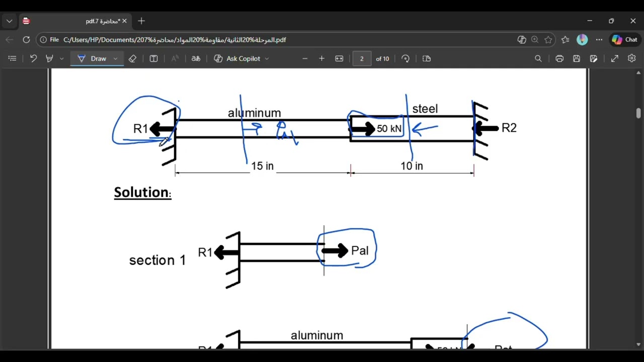
Task: Enter PDF full screen mode
Action: click(x=615, y=58)
